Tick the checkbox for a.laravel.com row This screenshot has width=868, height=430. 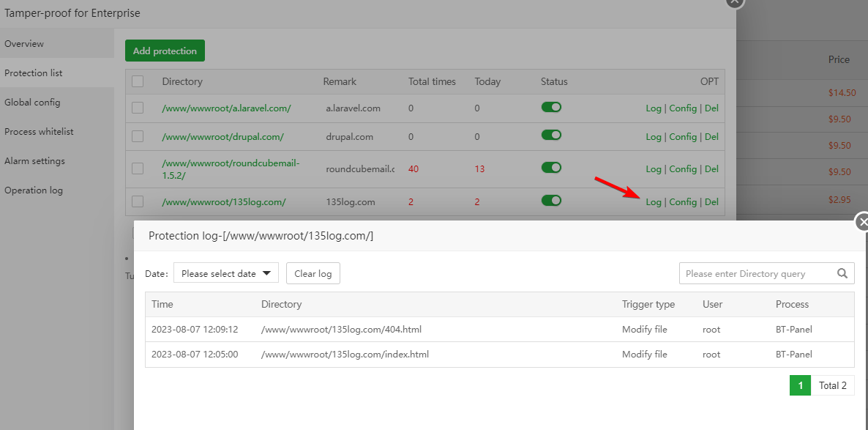point(138,108)
